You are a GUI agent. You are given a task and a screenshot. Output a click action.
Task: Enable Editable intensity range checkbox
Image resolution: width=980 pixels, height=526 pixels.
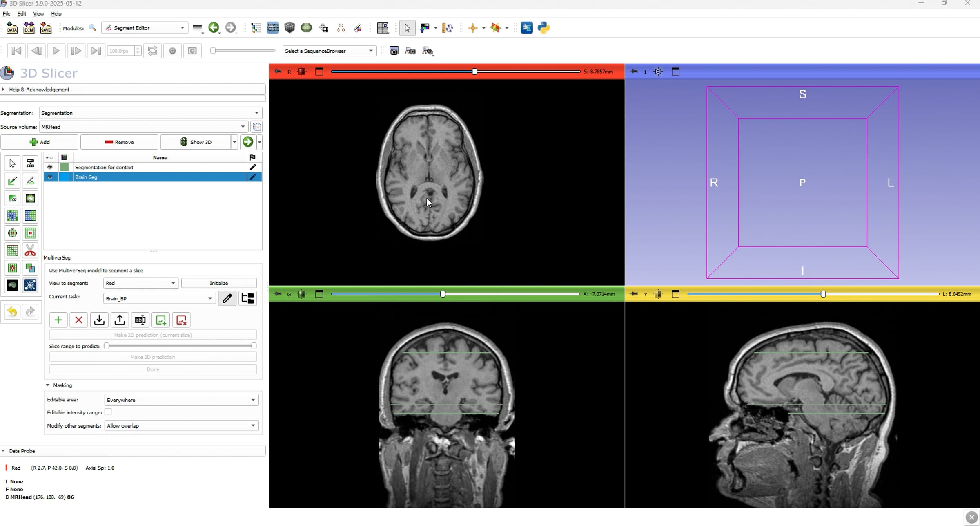[x=108, y=412]
